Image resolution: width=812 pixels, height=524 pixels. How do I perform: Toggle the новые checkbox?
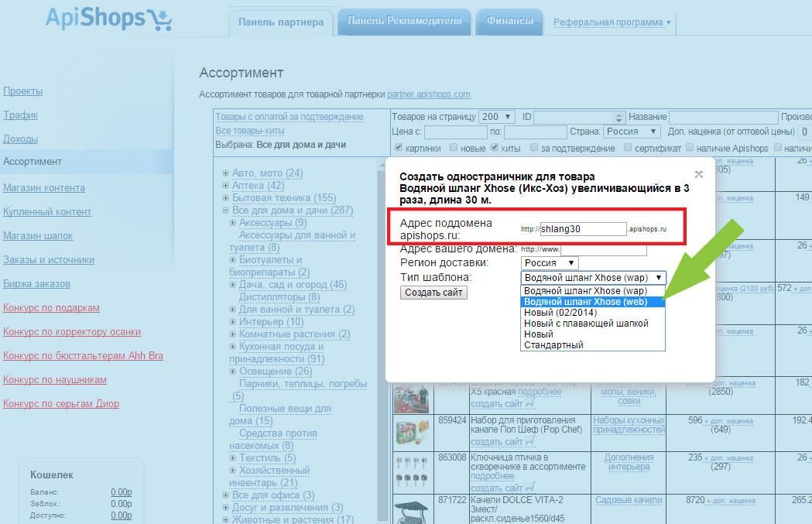(454, 148)
